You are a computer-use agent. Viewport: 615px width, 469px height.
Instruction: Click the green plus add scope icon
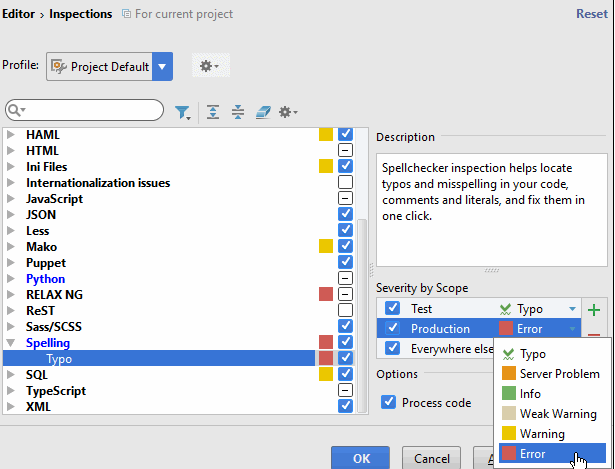coord(594,310)
